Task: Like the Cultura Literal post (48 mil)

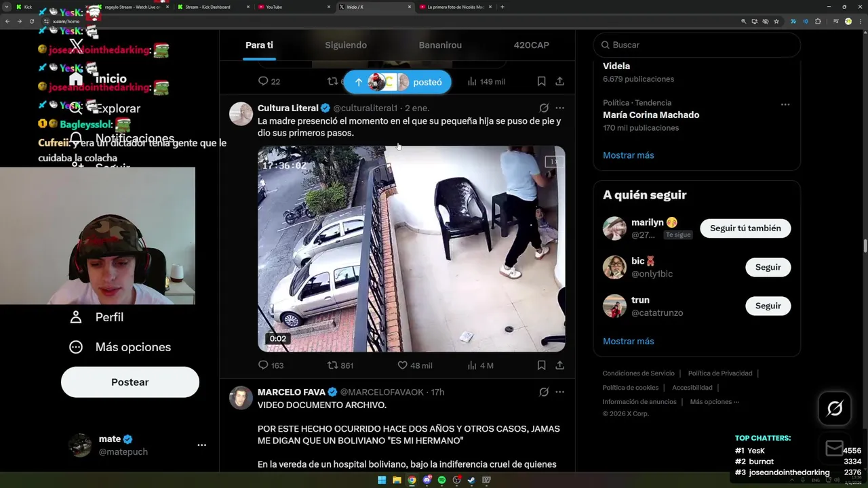Action: coord(414,365)
